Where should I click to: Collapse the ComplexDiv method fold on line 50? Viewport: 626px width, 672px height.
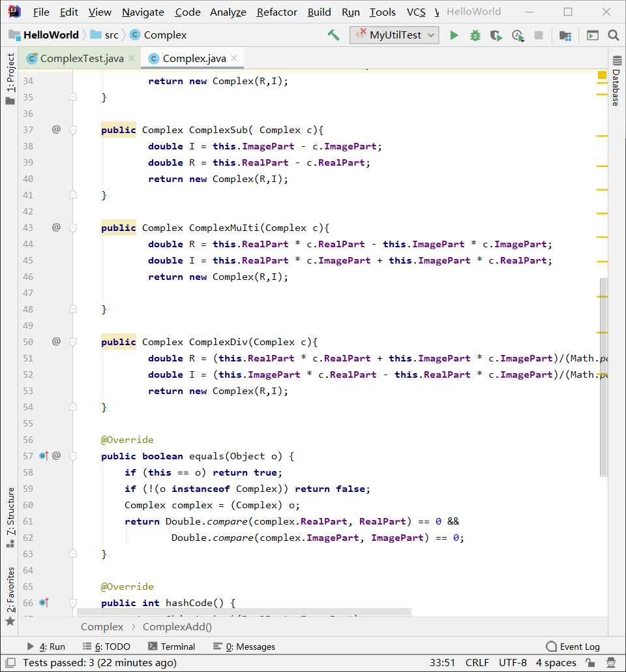tap(73, 342)
